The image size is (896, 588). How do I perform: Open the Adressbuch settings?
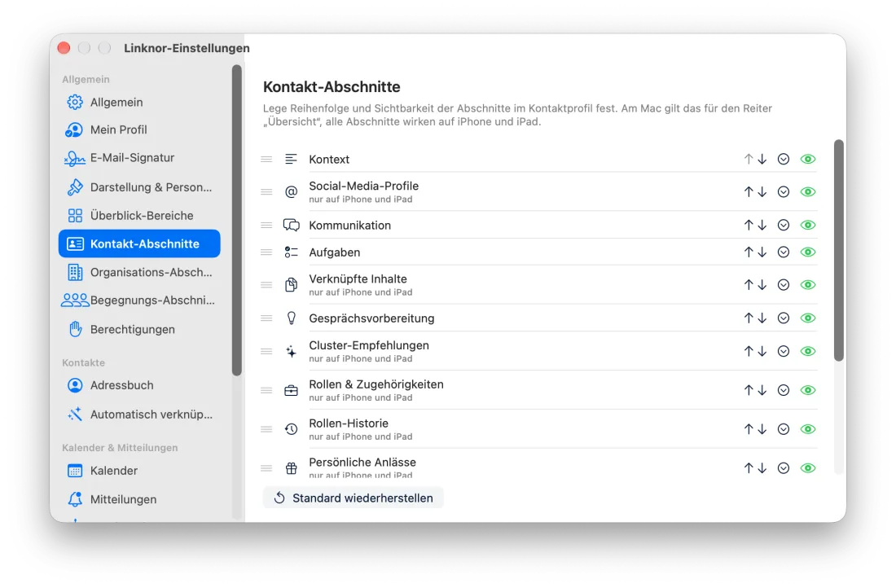coord(139,385)
